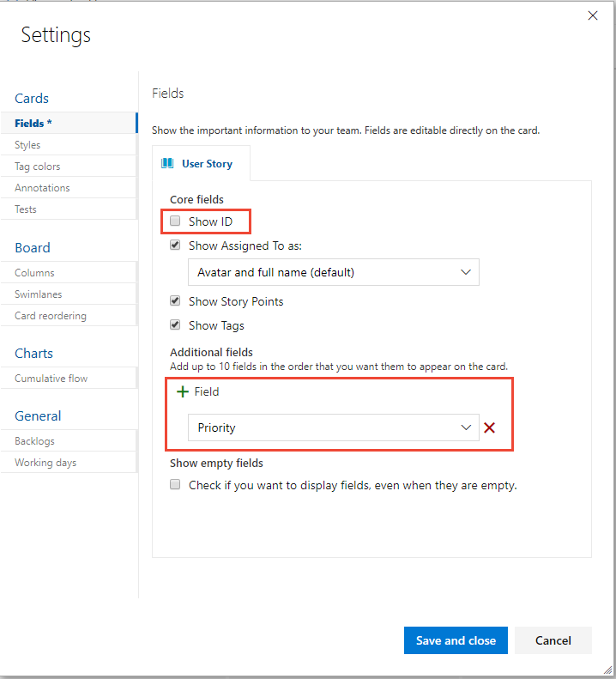Switch to the User Story tab
The width and height of the screenshot is (616, 679).
pyautogui.click(x=201, y=163)
